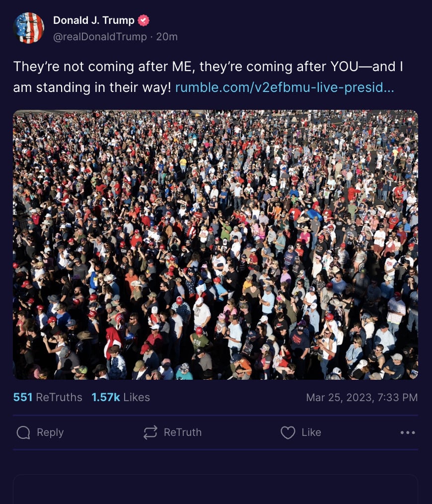View the 1.57k Likes list
The height and width of the screenshot is (504, 432).
click(x=121, y=397)
